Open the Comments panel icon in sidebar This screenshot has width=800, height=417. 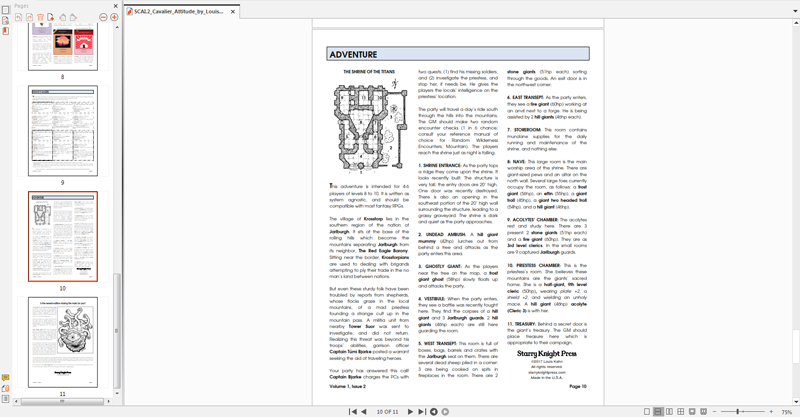click(x=5, y=377)
